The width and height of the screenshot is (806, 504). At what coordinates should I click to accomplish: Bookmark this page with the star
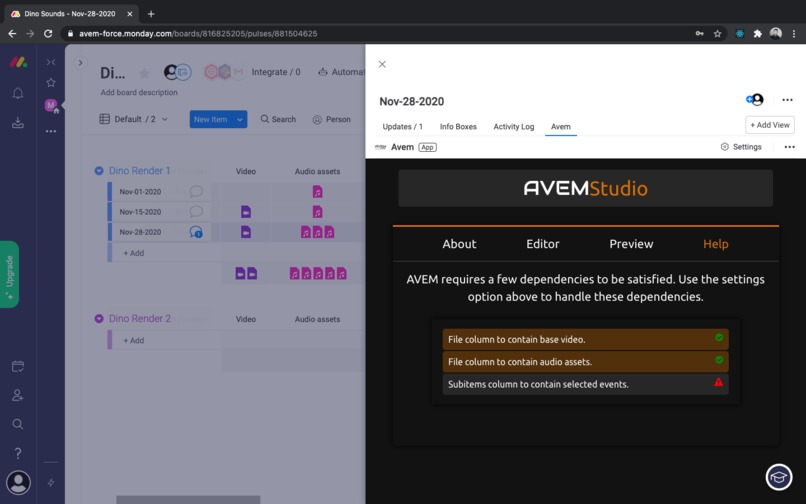tap(717, 33)
